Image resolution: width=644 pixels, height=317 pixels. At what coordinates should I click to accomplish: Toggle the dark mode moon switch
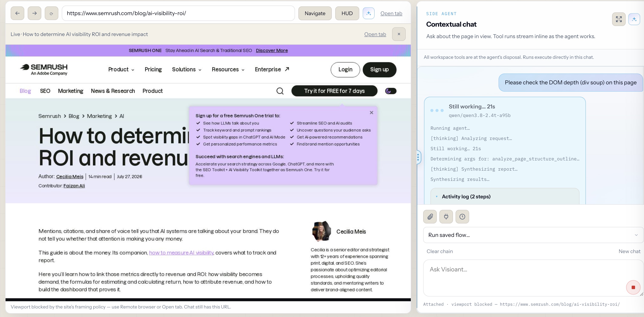[391, 91]
